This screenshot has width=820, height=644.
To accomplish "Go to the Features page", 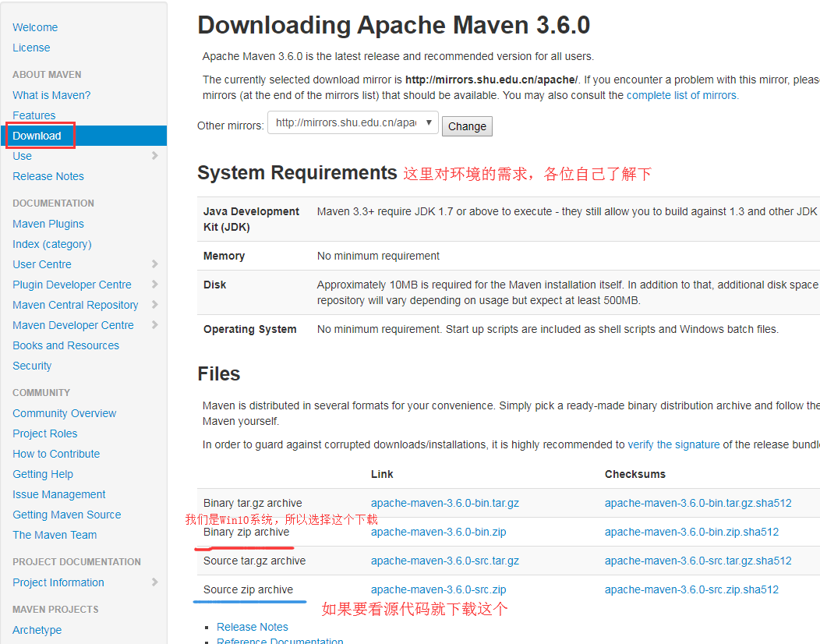I will pyautogui.click(x=34, y=115).
